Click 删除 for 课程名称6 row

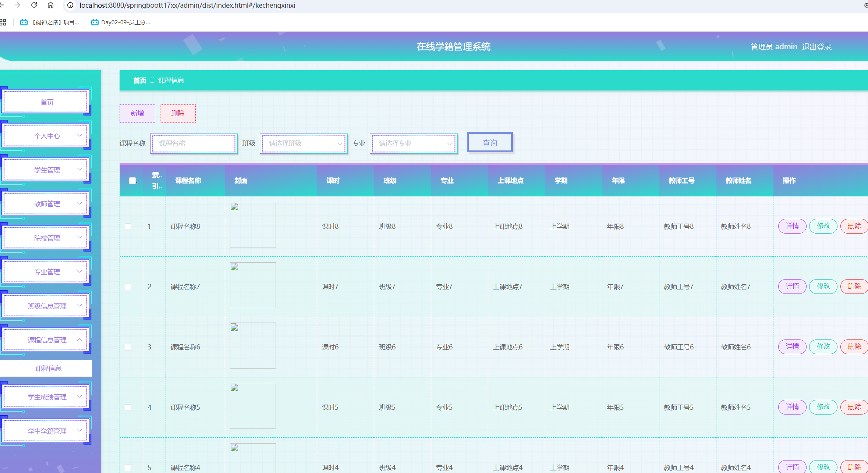[854, 346]
